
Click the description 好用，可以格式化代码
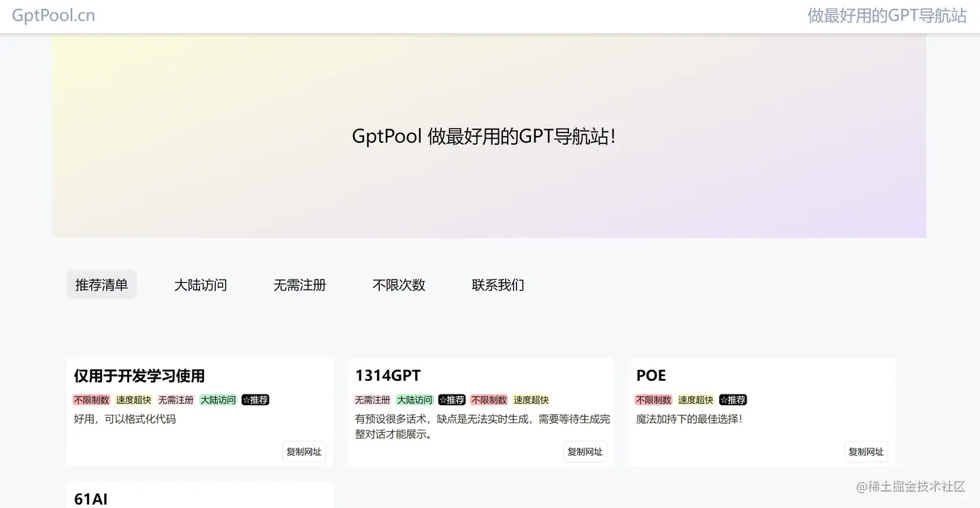[125, 419]
